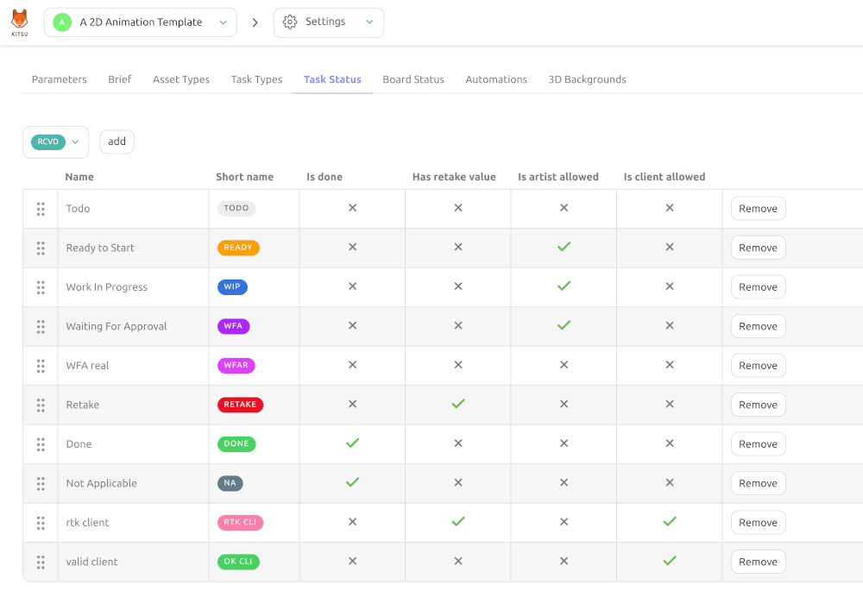Click the green project avatar icon

(x=62, y=22)
